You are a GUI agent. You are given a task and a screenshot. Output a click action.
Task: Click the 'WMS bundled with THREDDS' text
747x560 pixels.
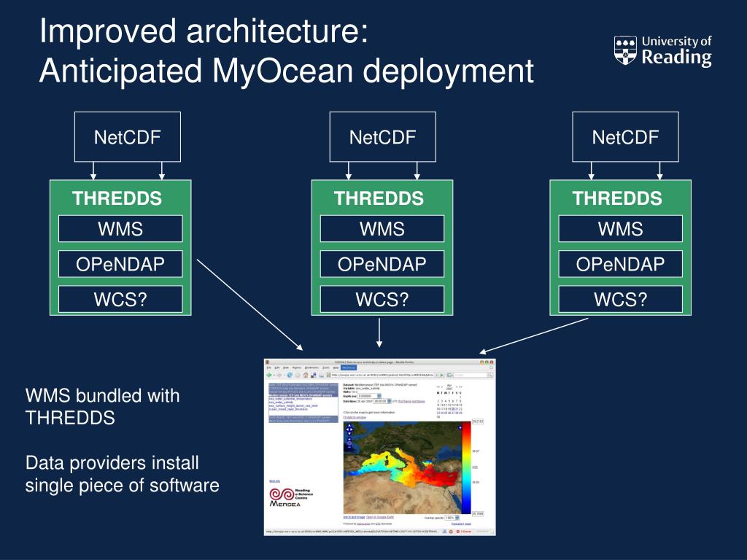click(102, 407)
